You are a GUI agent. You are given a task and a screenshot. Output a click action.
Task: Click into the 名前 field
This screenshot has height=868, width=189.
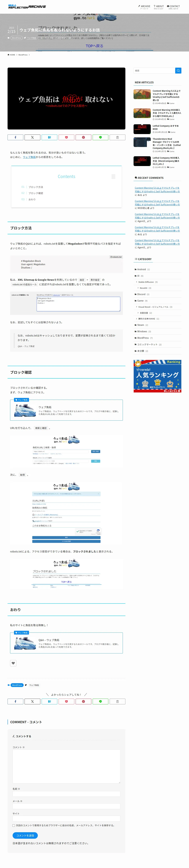point(66,794)
